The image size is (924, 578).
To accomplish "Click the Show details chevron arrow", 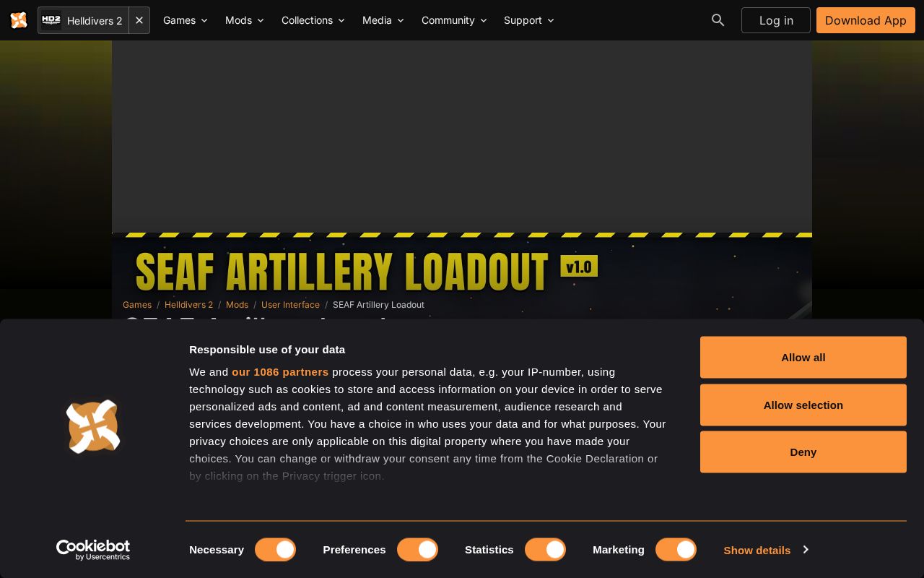I will (x=806, y=550).
